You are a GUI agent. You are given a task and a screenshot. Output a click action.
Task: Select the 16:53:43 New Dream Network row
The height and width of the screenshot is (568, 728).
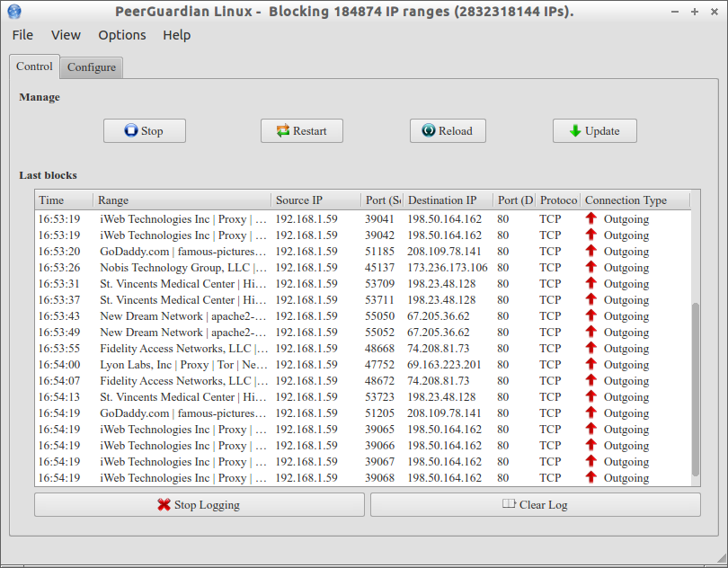coord(362,315)
